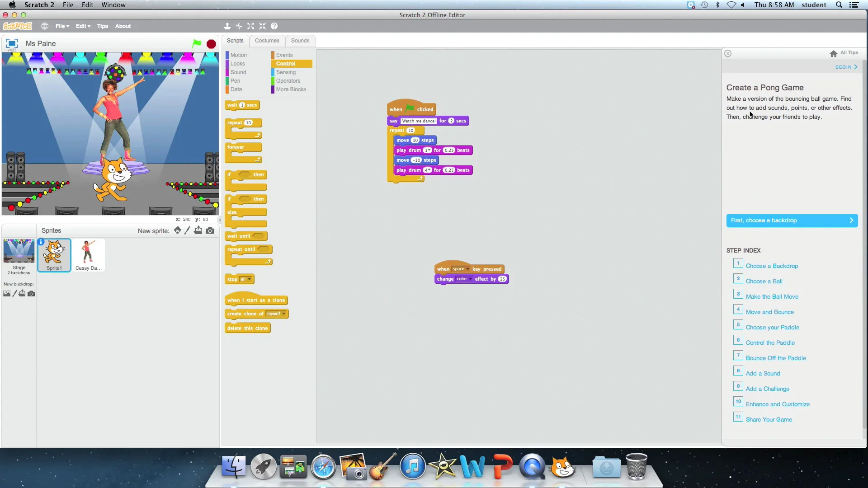Click the green flag to run the project
The image size is (868, 488).
pos(196,43)
